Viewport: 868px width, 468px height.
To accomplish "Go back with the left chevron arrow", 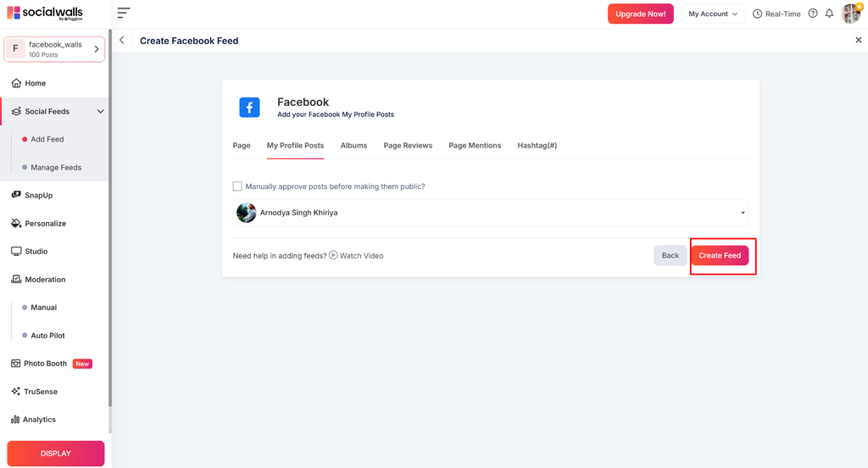I will coord(122,40).
